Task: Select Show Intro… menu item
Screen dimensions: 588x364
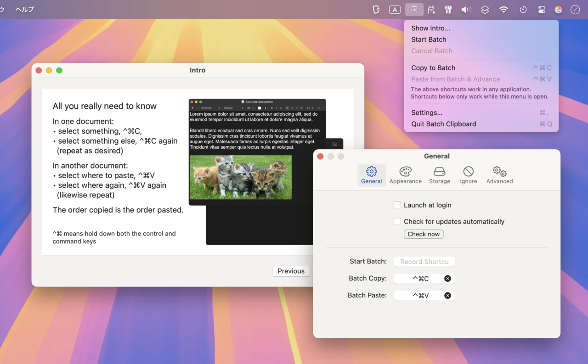Action: pyautogui.click(x=430, y=28)
